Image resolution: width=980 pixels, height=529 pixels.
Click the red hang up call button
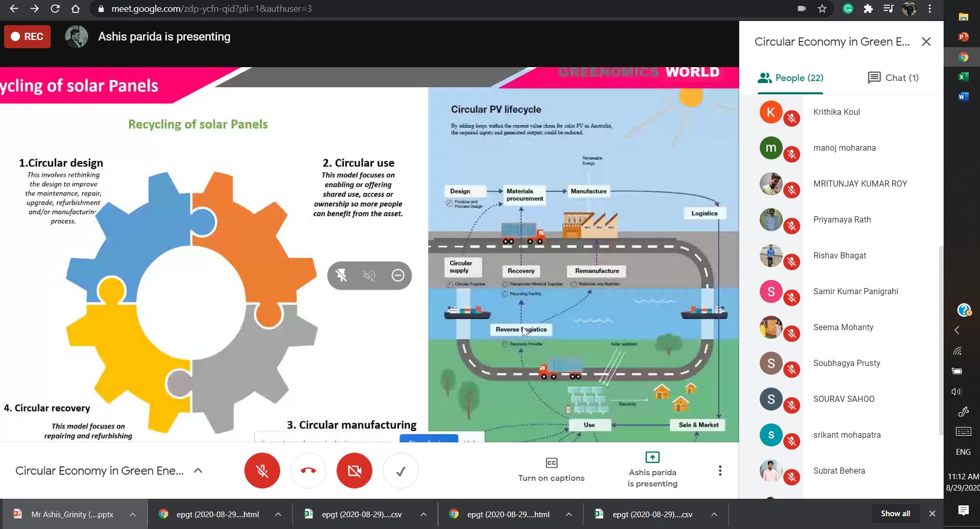coord(308,471)
